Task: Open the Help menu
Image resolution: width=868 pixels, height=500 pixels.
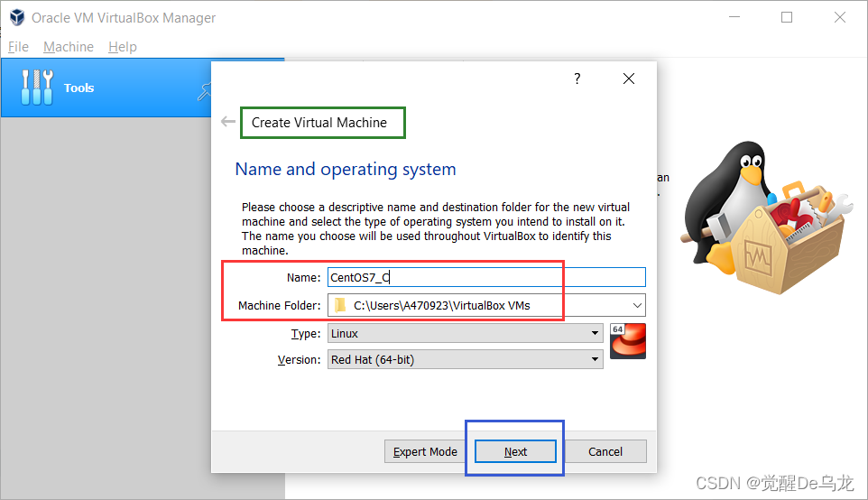Action: pos(123,47)
